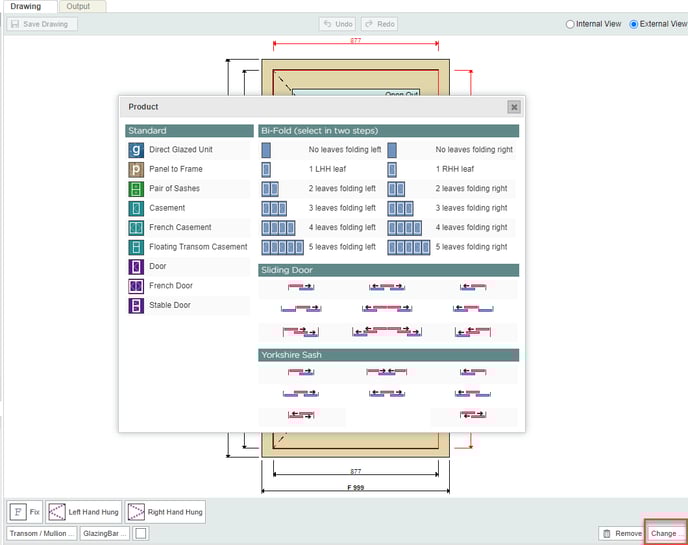Select the 3 leaves folding left icon
The width and height of the screenshot is (688, 545).
pos(273,208)
